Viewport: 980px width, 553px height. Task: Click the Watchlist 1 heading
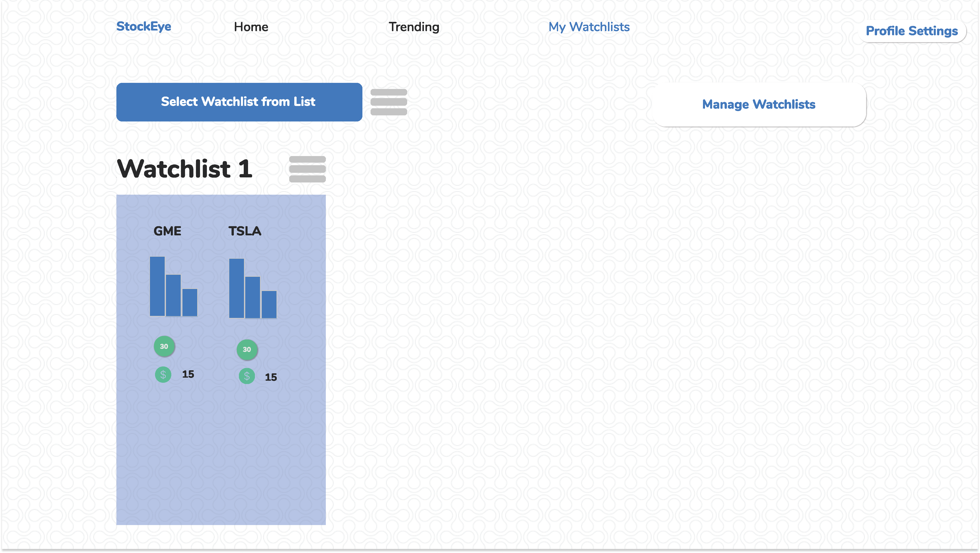(185, 168)
